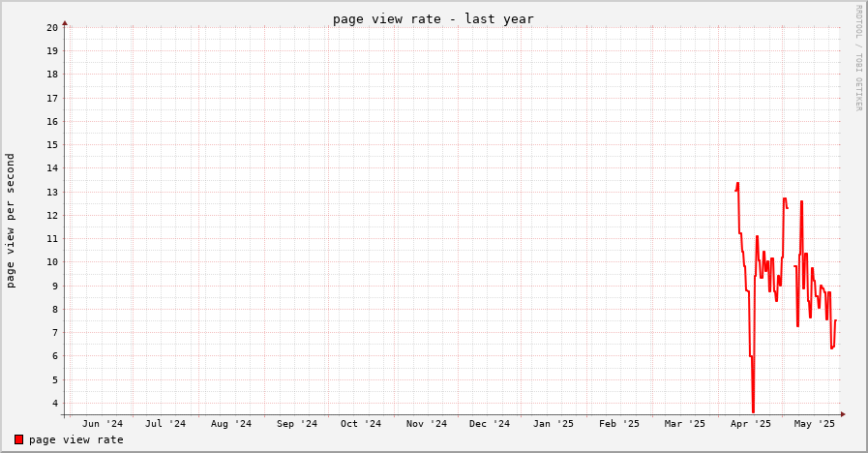This screenshot has width=868, height=453.
Task: Click the y-axis value 14
Action: 52,168
